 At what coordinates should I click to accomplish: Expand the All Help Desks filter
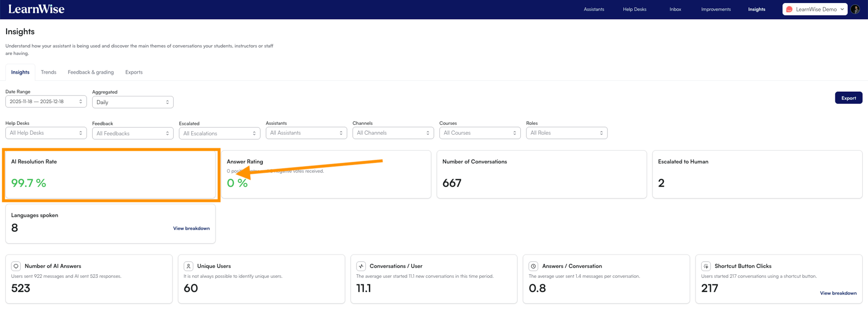[46, 133]
